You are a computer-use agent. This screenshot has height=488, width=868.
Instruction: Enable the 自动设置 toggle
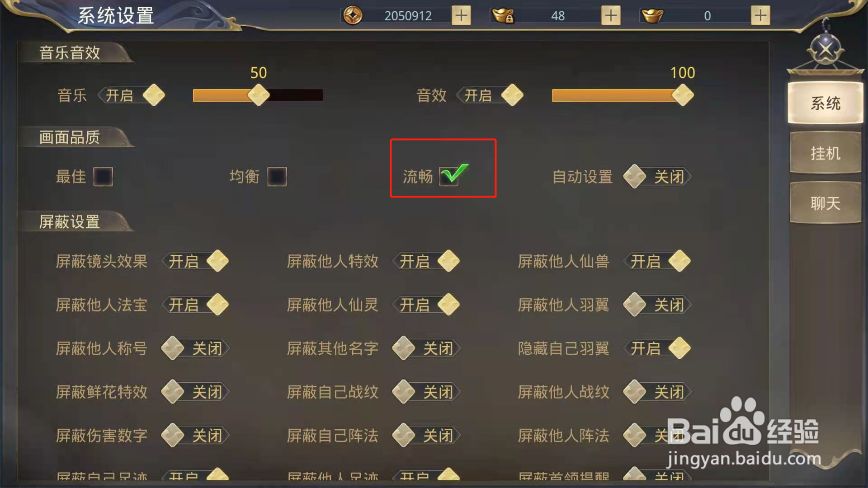[x=657, y=176]
